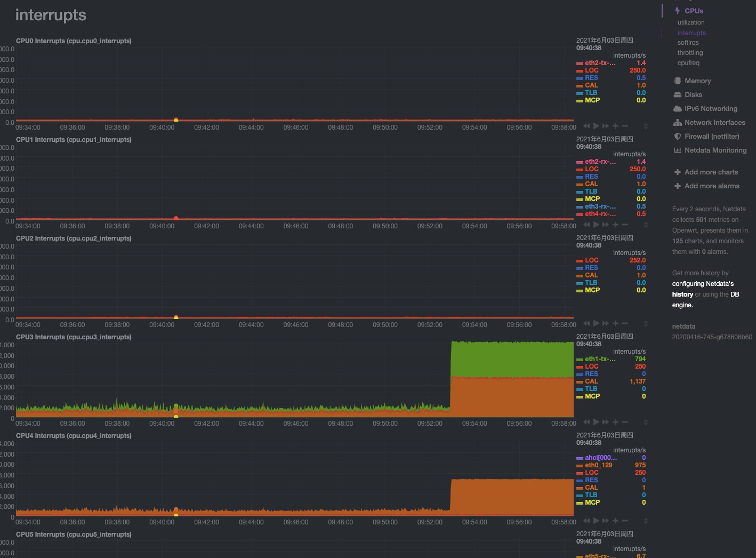The height and width of the screenshot is (558, 756).
Task: Zoom out the CPU0 interrupts chart
Action: pos(625,126)
